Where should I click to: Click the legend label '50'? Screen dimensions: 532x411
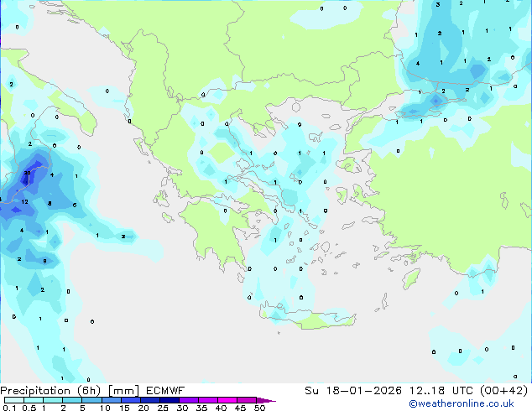coord(260,408)
